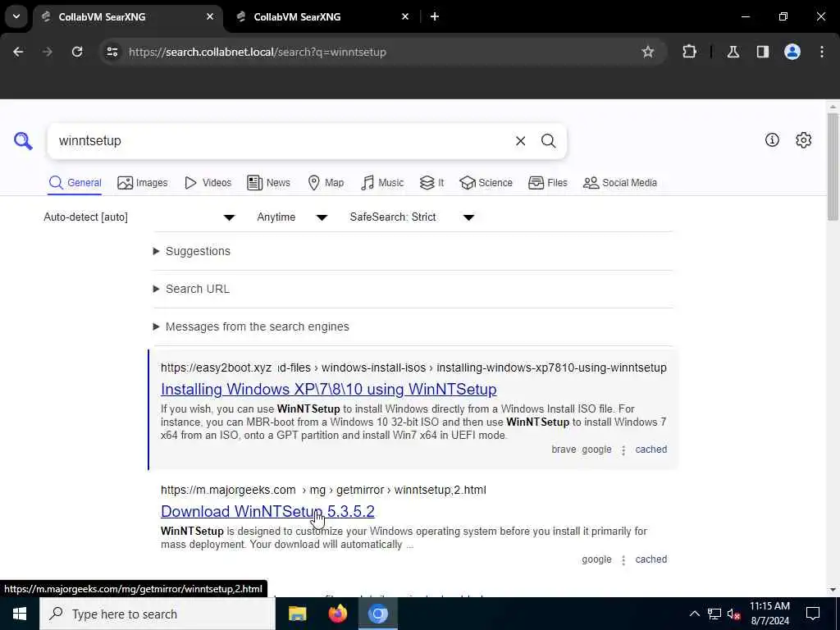Click the Chromium taskbar icon
Viewport: 840px width, 630px height.
pyautogui.click(x=377, y=614)
